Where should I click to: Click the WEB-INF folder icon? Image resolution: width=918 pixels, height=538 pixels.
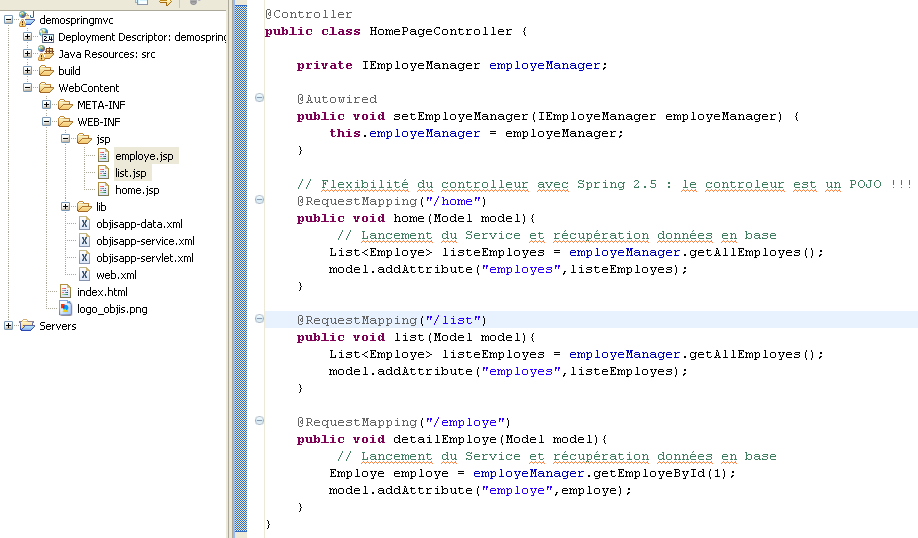point(66,122)
